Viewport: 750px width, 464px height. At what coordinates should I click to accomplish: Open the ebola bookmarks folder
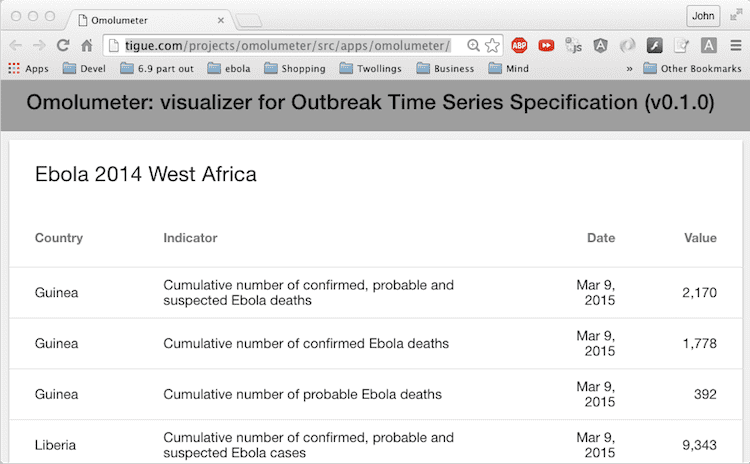(229, 68)
